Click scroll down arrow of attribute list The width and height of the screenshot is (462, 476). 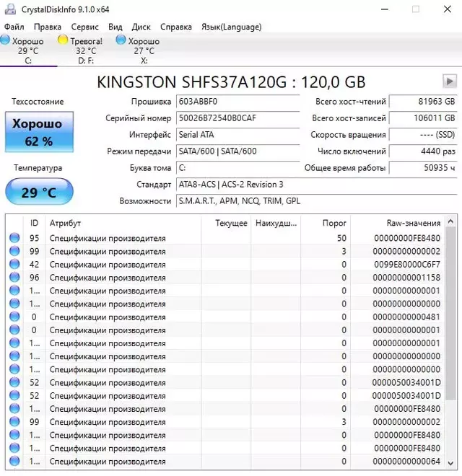coord(450,463)
